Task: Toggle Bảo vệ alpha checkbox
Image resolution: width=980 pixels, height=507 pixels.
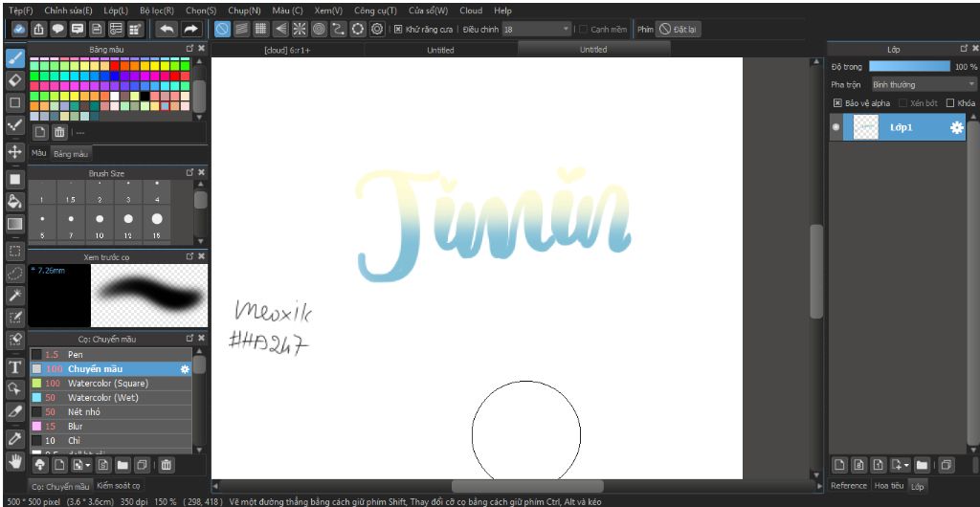Action: [837, 103]
